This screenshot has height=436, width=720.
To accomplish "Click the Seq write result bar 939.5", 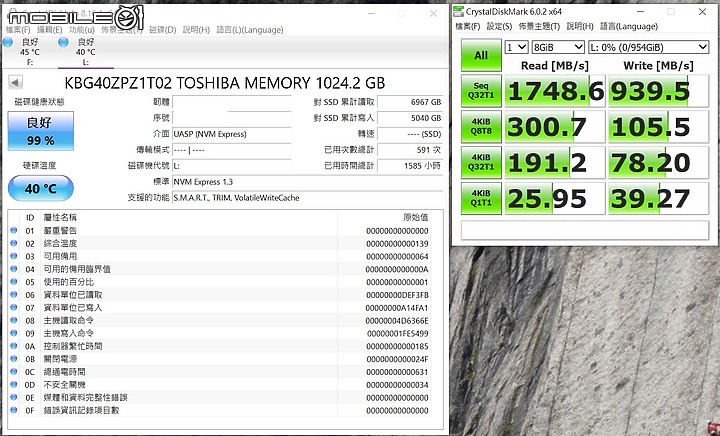I will click(x=658, y=91).
